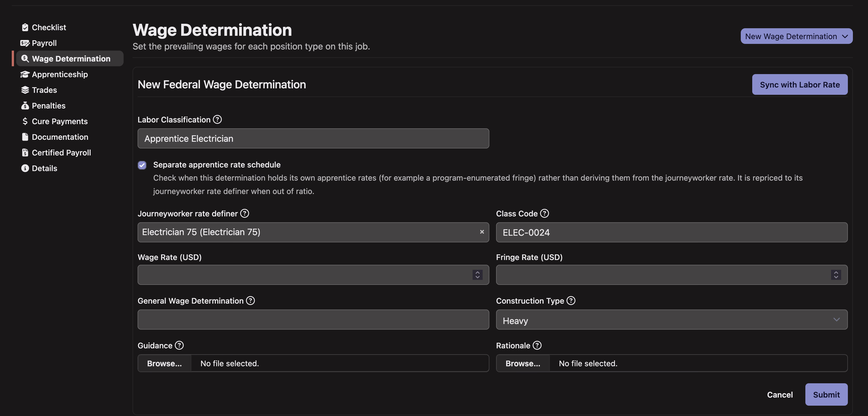The height and width of the screenshot is (416, 868).
Task: Click Sync with Labor Rate button
Action: coord(799,84)
